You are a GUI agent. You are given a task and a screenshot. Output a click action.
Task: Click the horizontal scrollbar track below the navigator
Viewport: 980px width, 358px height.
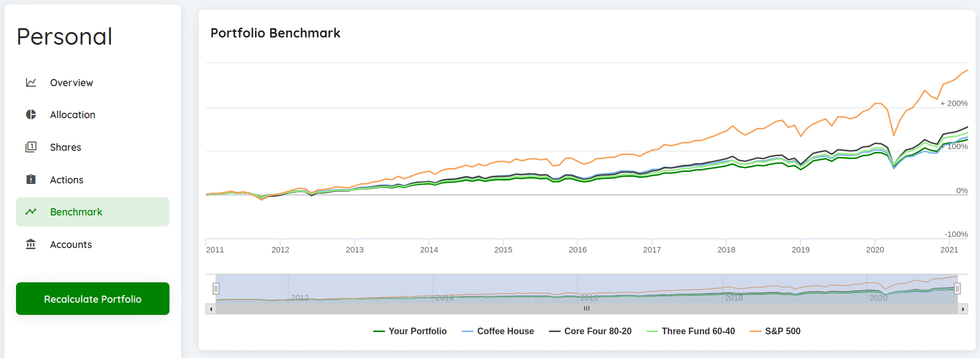tap(586, 309)
